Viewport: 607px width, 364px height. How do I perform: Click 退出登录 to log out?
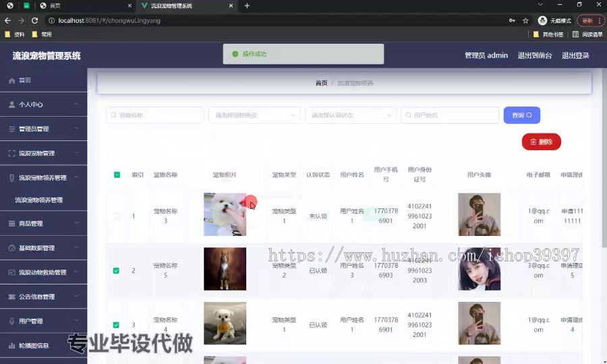click(575, 55)
